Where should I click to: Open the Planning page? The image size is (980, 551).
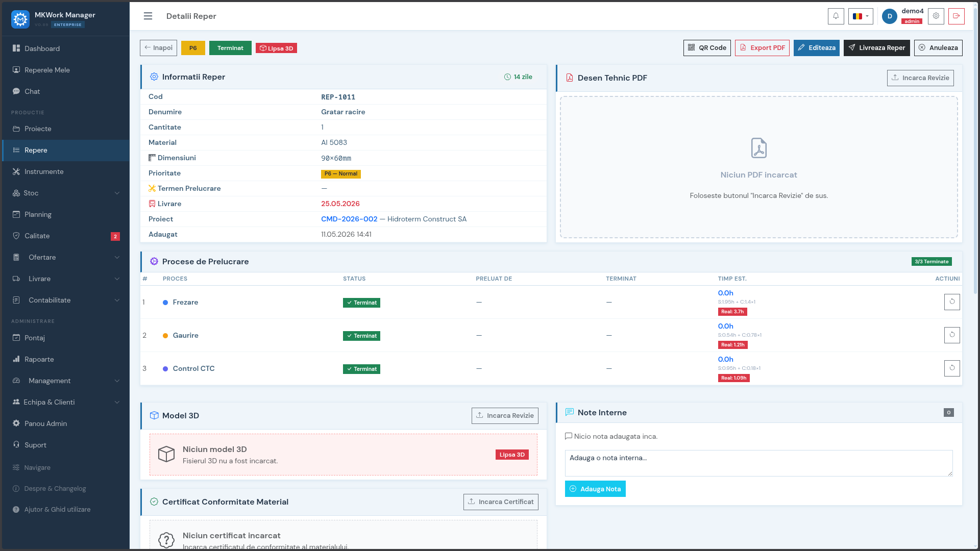tap(66, 214)
